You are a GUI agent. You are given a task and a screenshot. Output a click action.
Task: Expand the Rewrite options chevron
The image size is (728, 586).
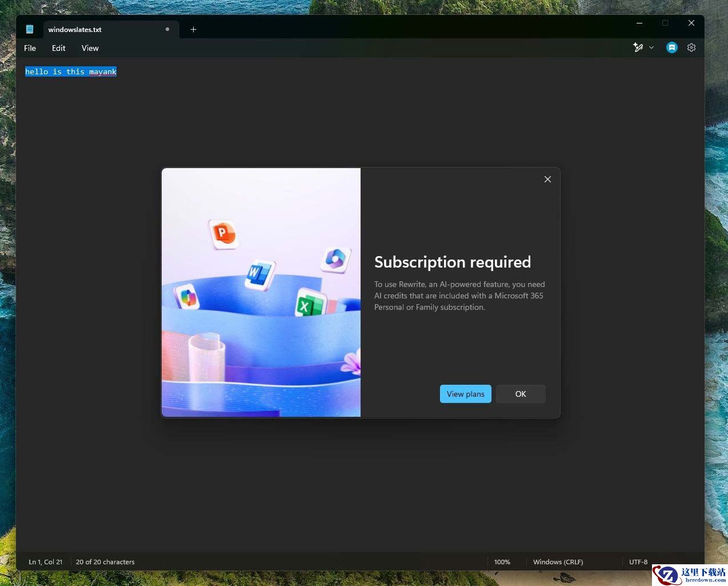point(651,47)
